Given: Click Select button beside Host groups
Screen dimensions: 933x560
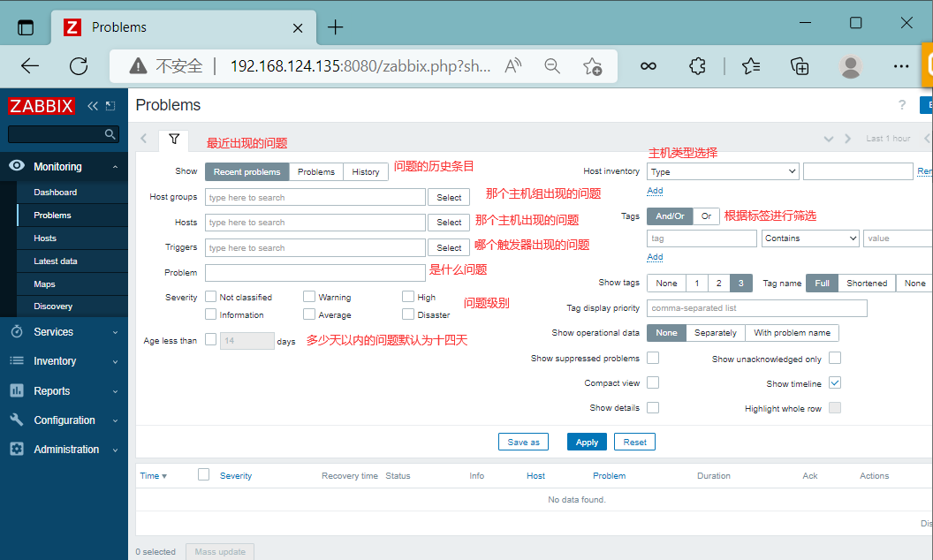Looking at the screenshot, I should click(449, 198).
